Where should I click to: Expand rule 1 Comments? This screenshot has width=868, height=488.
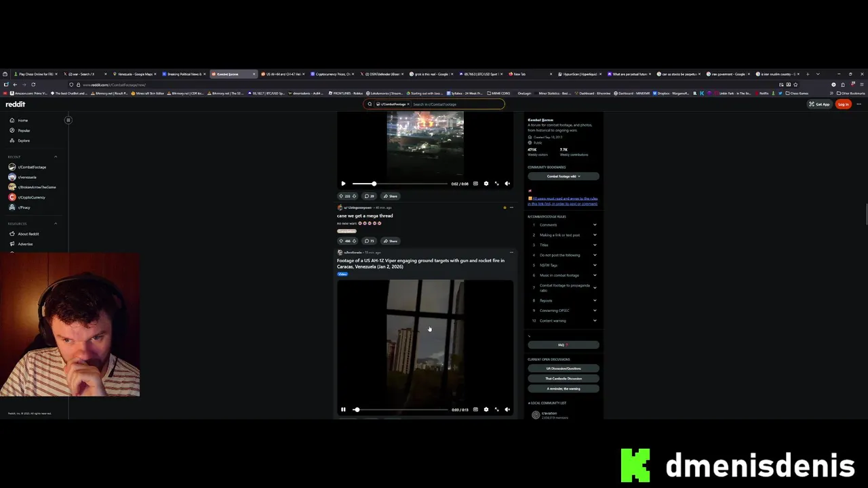pos(564,225)
